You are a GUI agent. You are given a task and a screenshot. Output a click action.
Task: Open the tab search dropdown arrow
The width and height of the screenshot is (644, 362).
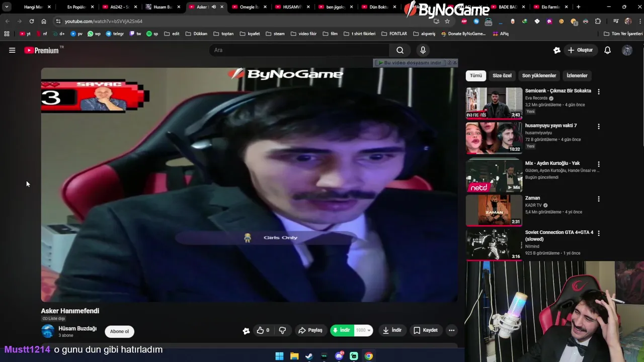pos(7,7)
